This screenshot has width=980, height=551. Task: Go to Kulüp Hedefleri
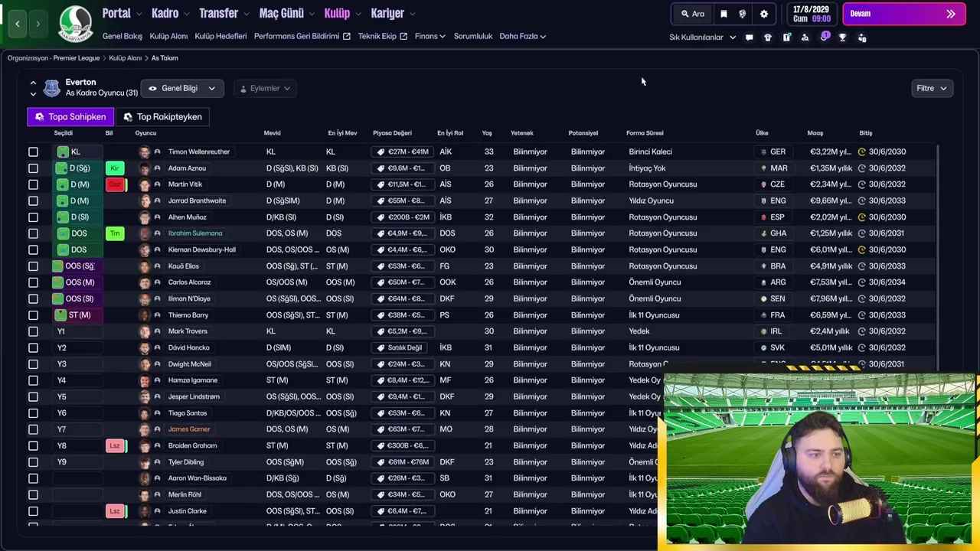(220, 36)
